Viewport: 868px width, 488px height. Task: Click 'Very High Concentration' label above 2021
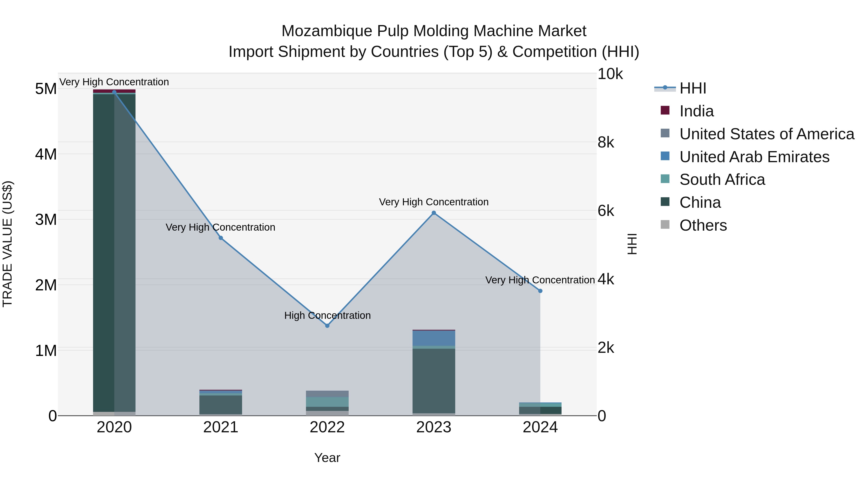220,227
